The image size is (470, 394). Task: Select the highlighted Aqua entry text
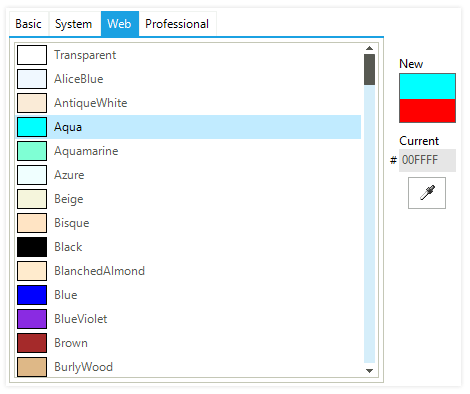click(68, 127)
